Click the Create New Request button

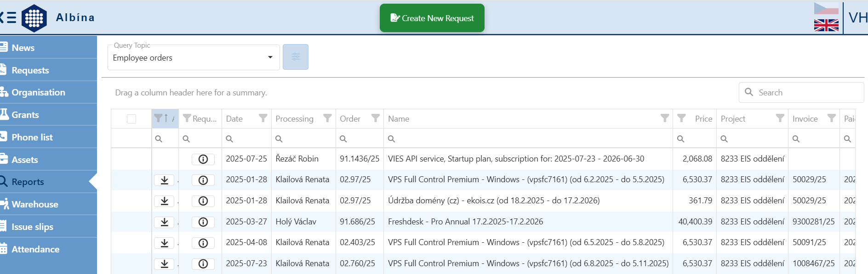click(x=432, y=18)
